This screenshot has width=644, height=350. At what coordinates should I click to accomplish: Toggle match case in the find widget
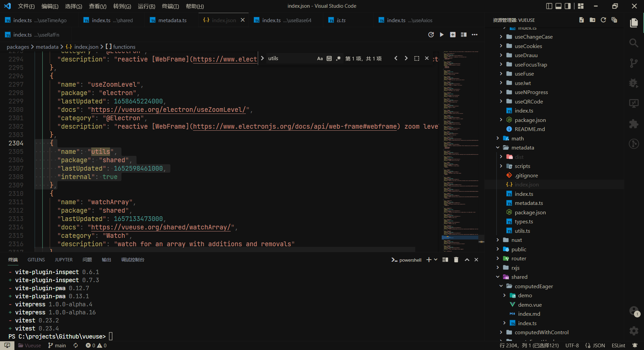coord(320,58)
